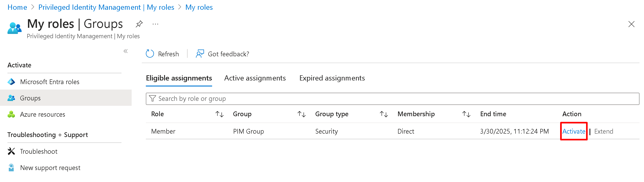Viewport: 644px width, 182px height.
Task: Open the Got feedback link
Action: point(222,54)
